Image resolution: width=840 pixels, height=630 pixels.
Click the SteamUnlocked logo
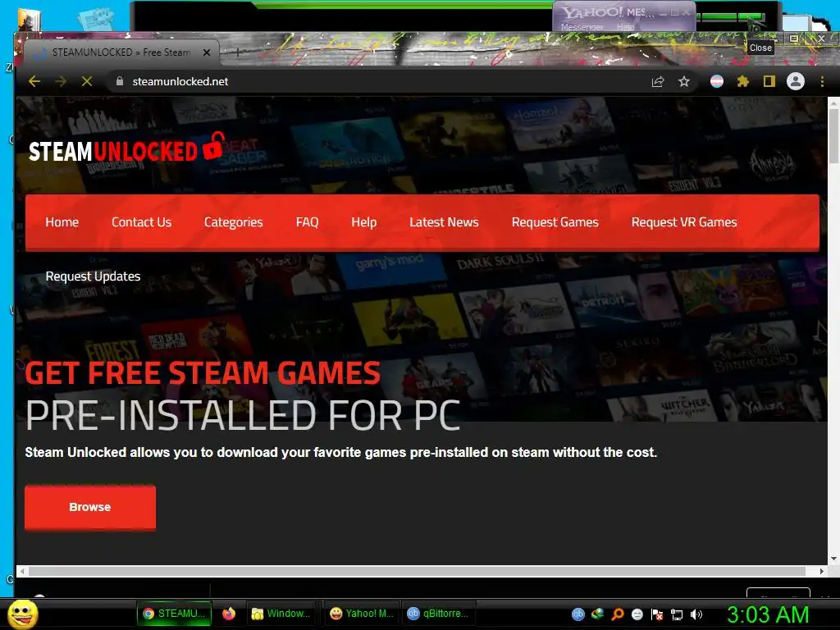(126, 148)
